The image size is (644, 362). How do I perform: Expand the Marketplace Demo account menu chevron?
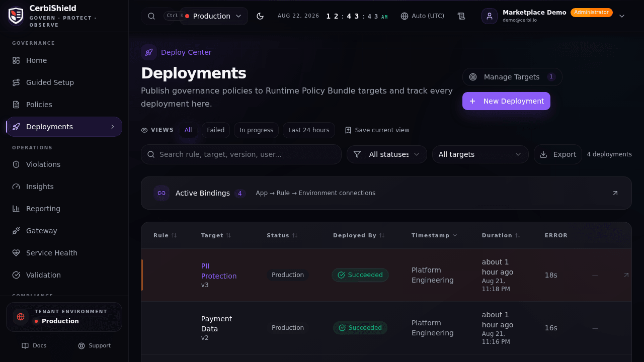click(x=622, y=16)
